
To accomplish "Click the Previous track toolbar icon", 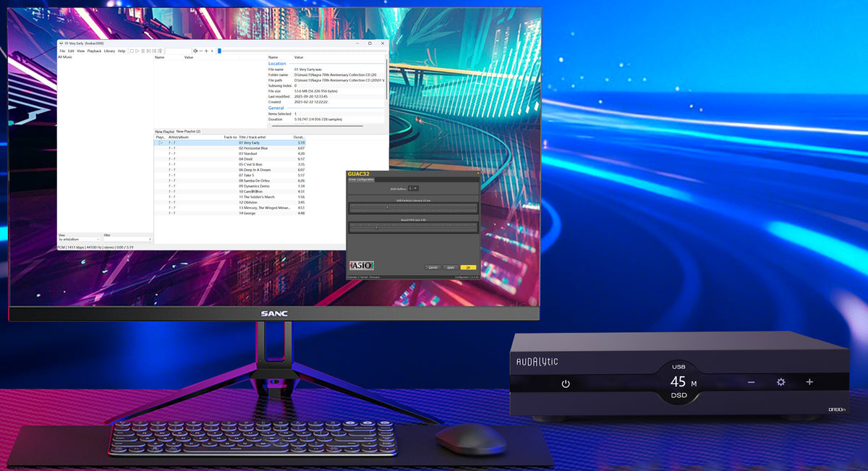I will (149, 51).
